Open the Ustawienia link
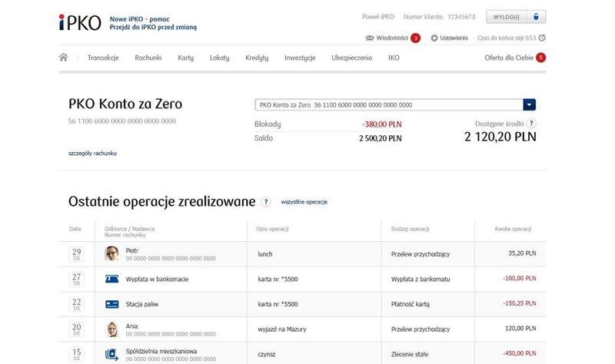615x364 pixels. [x=454, y=38]
